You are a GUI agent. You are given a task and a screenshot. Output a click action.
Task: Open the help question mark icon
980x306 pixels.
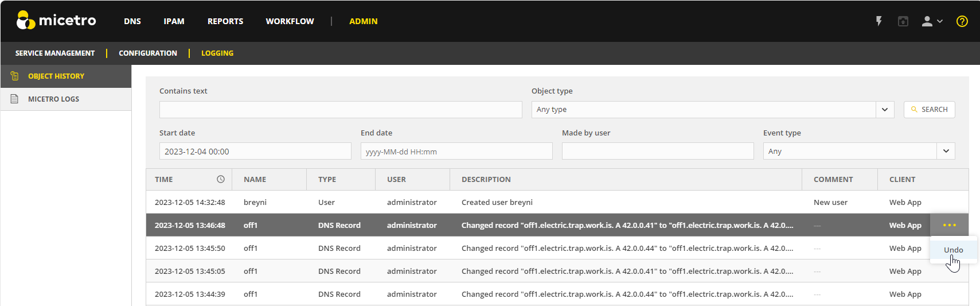tap(962, 21)
